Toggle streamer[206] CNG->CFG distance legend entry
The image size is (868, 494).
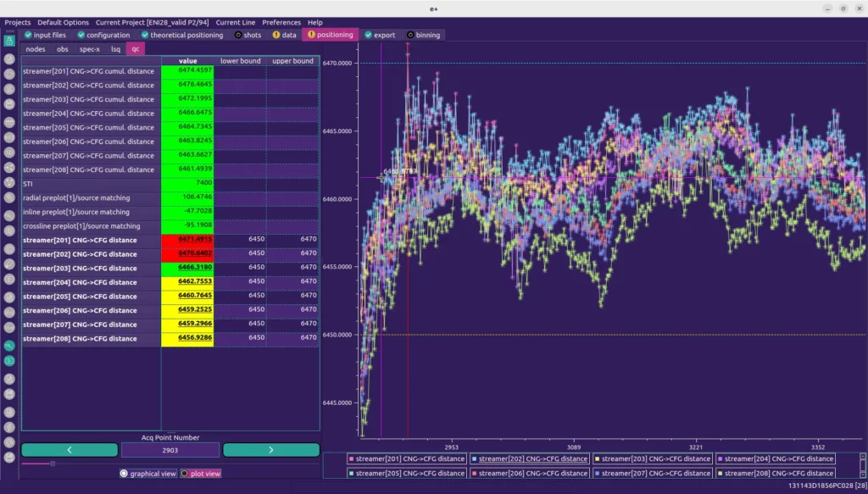(529, 474)
